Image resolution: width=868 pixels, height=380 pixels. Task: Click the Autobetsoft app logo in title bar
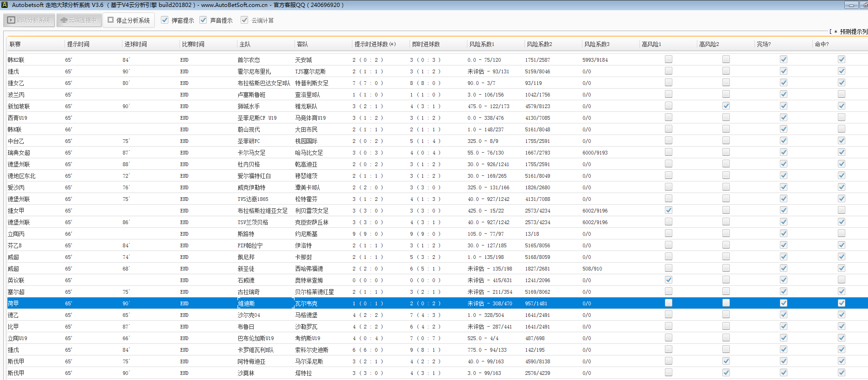(x=5, y=5)
